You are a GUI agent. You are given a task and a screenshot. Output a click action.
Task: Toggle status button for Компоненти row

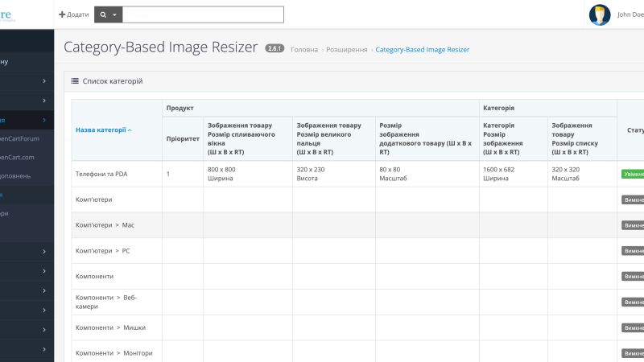633,277
